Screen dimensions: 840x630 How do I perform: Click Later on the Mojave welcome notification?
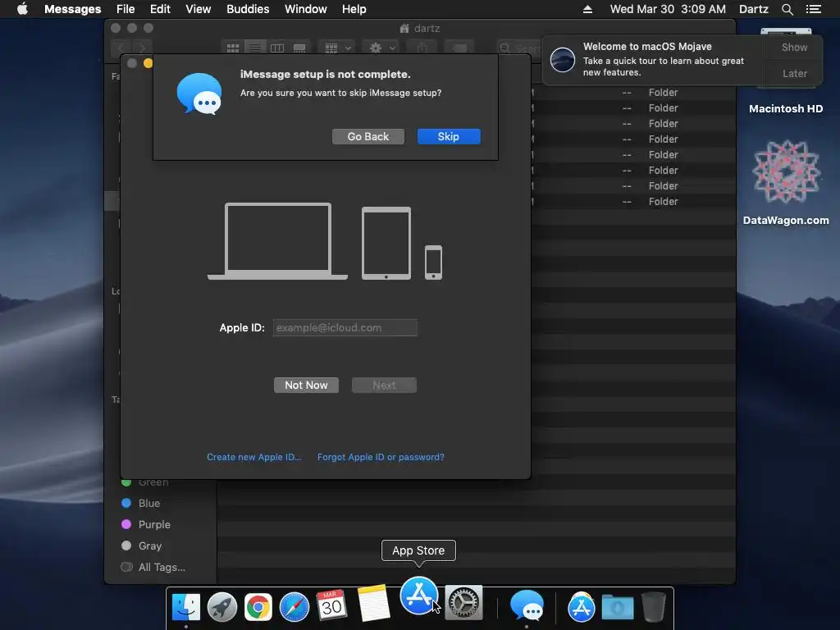[x=794, y=73]
